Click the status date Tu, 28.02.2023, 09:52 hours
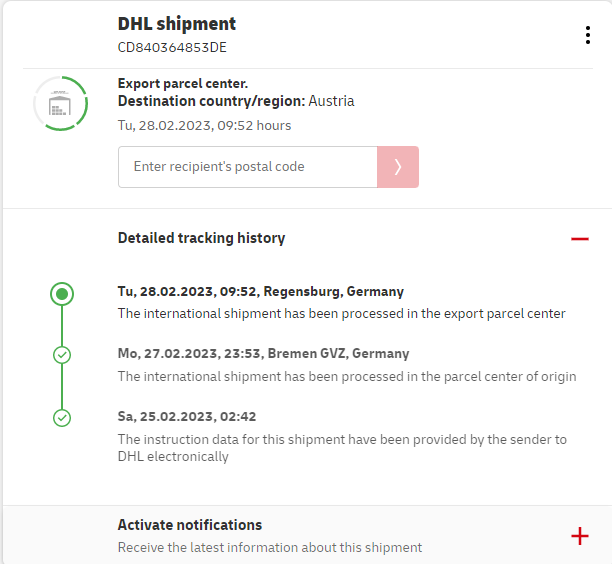This screenshot has width=612, height=564. (204, 126)
